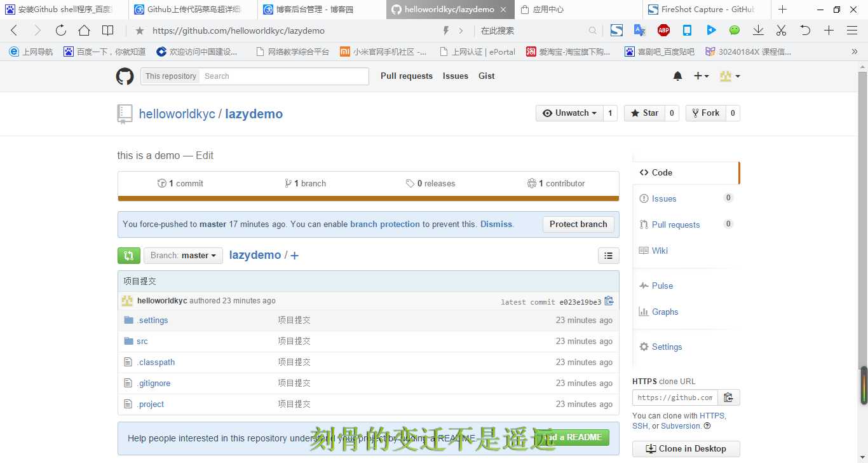Click the scissors screenshot tool icon
Image resolution: width=868 pixels, height=463 pixels.
point(782,31)
